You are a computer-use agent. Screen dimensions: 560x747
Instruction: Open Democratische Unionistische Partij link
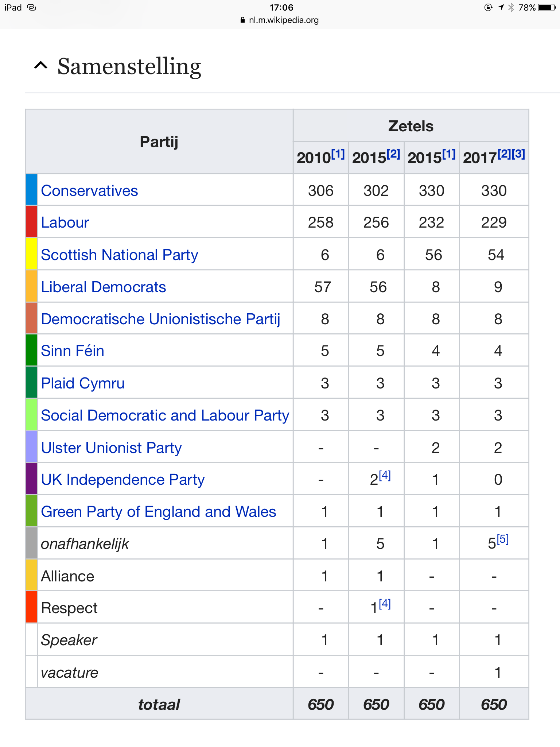[160, 319]
